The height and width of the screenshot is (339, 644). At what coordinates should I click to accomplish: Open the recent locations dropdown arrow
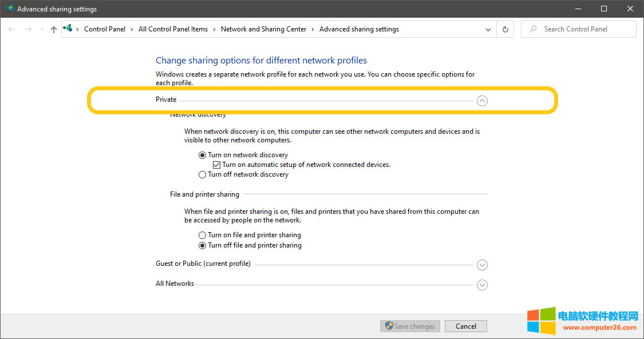coord(41,29)
